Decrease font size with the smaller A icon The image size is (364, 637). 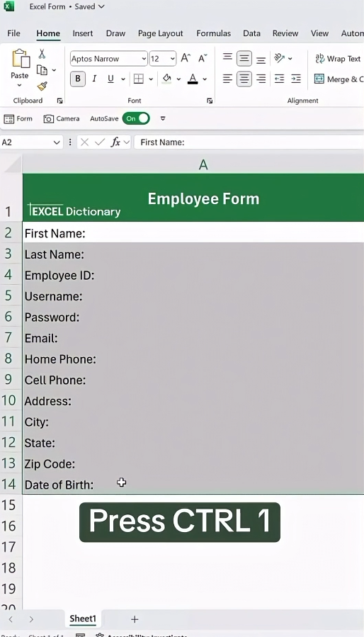coord(203,58)
